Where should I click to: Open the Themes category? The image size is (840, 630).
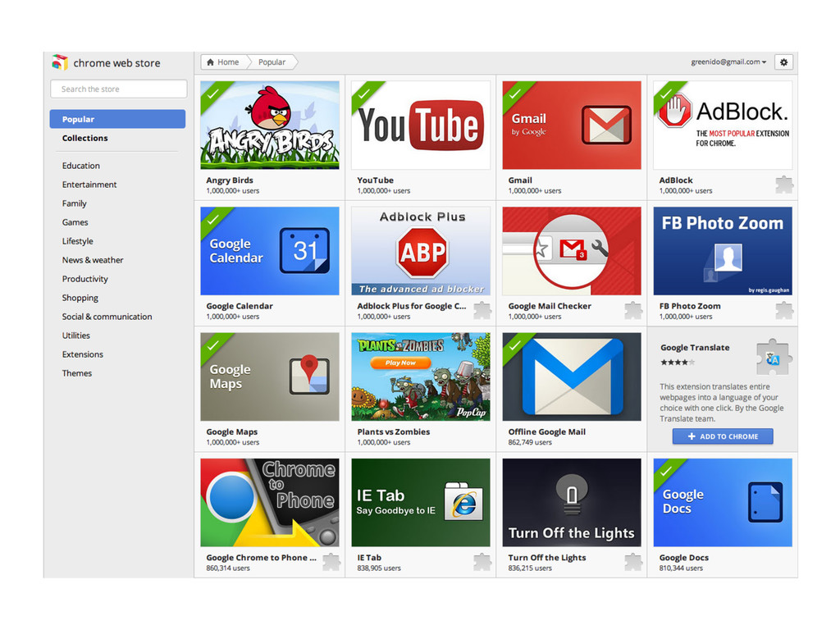click(x=76, y=373)
